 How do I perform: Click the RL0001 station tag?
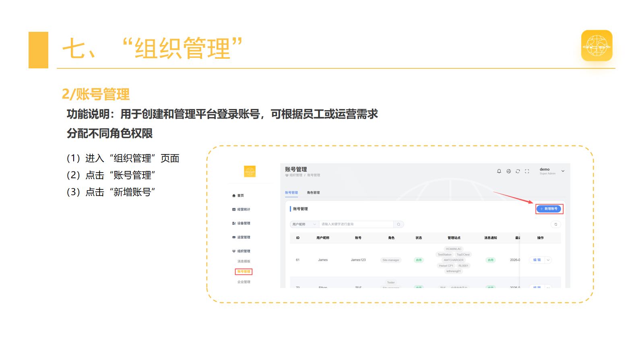pos(463,266)
